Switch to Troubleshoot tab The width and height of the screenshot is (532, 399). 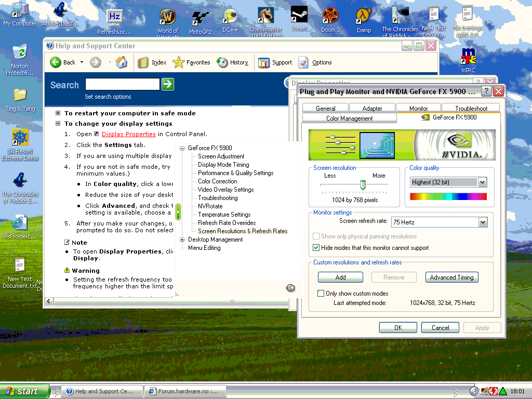tap(471, 108)
